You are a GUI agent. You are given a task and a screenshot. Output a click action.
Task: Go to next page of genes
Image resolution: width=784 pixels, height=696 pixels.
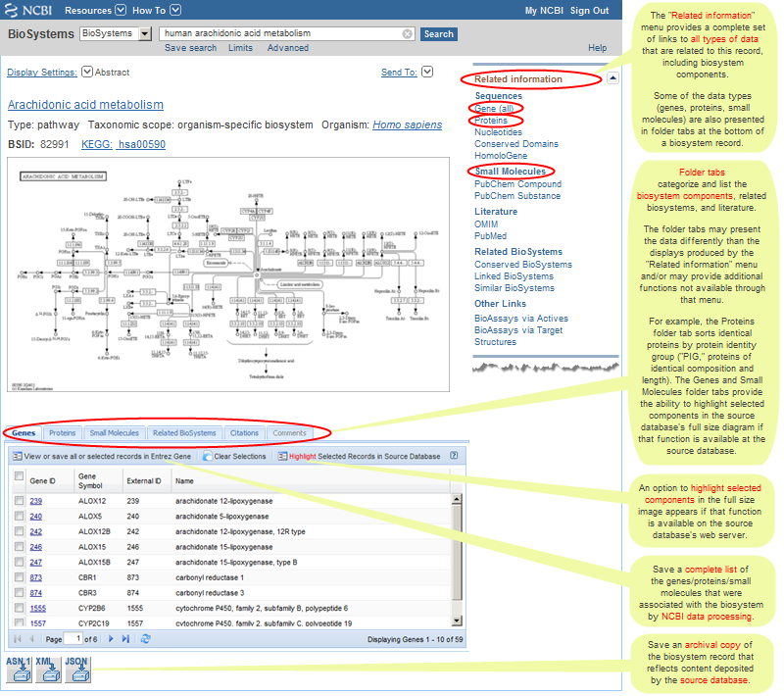(111, 638)
